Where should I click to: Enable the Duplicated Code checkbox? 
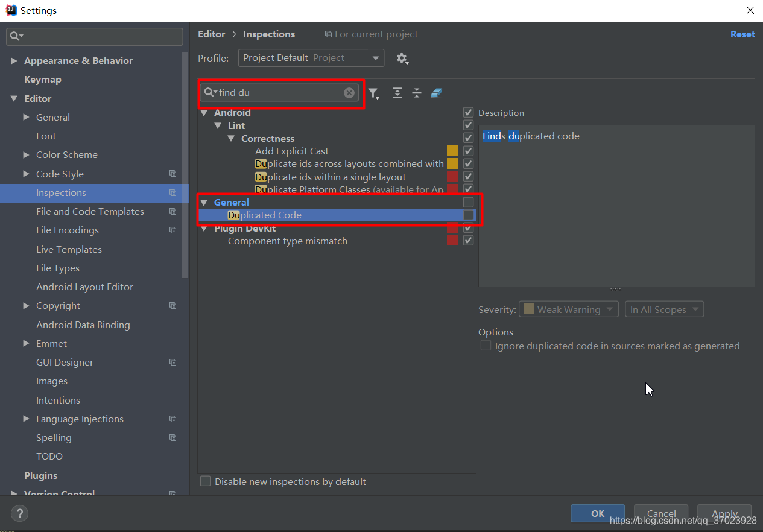468,215
